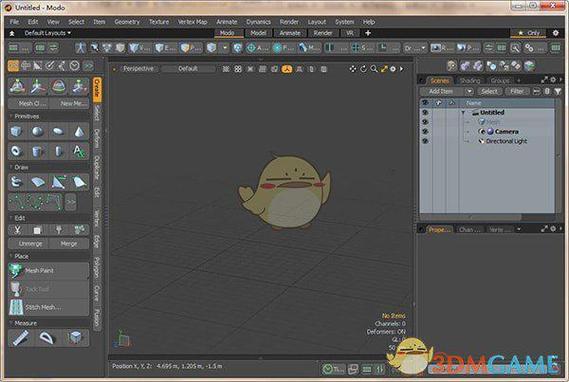Open the Vertex Map menu

(x=192, y=22)
